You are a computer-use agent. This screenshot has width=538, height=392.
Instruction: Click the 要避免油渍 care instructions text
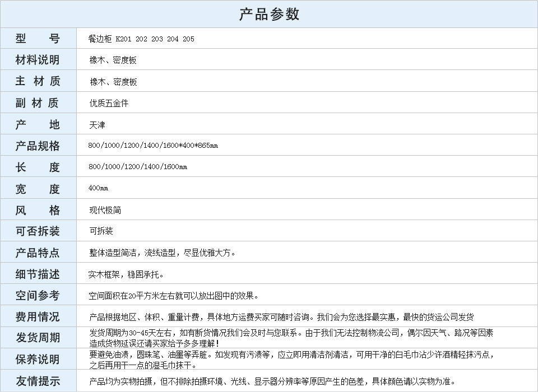pyautogui.click(x=291, y=360)
